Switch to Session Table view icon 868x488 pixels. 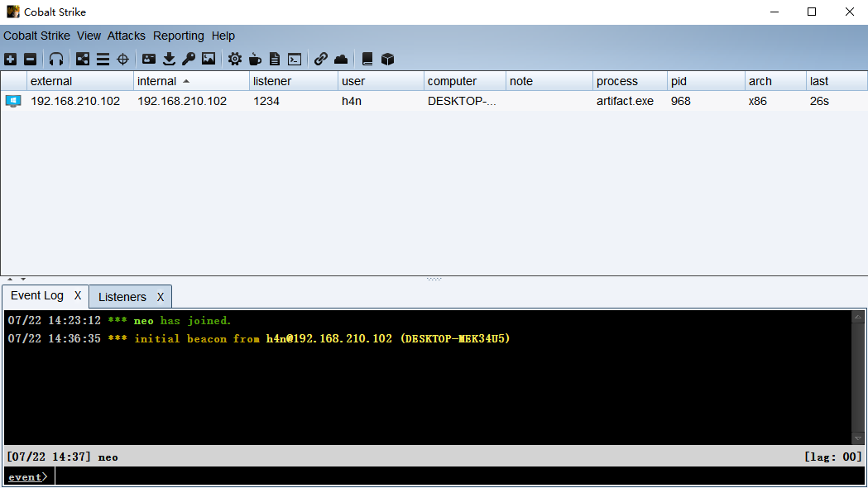[103, 60]
